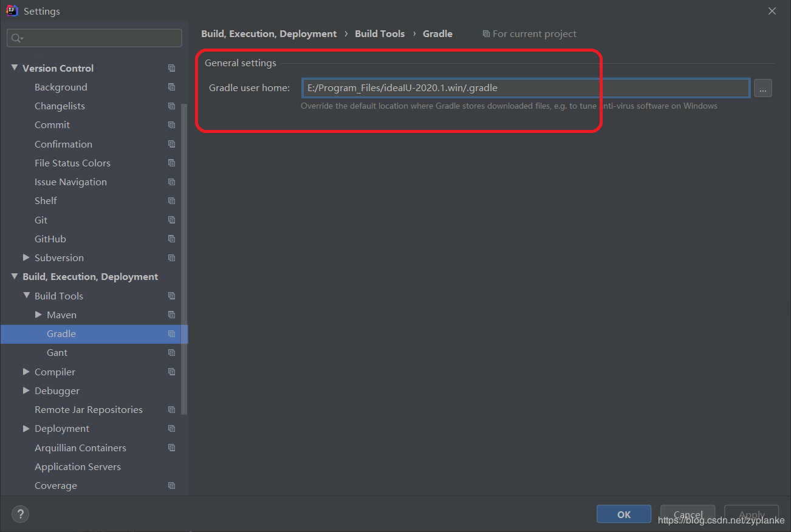Select Gant under Build Tools

tap(57, 352)
